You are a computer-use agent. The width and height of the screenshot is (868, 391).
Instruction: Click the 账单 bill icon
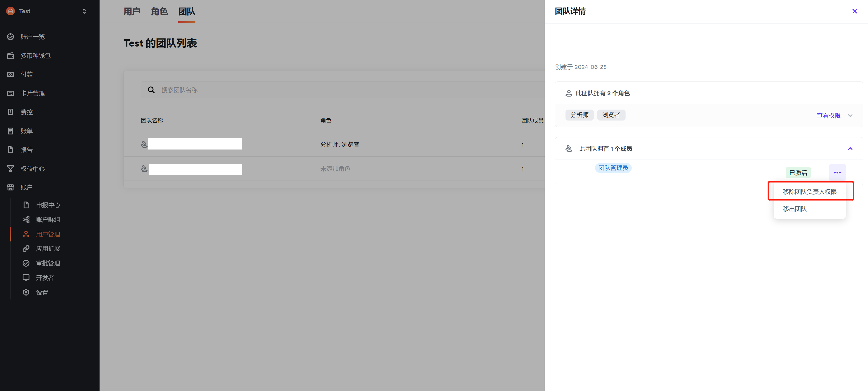[11, 131]
